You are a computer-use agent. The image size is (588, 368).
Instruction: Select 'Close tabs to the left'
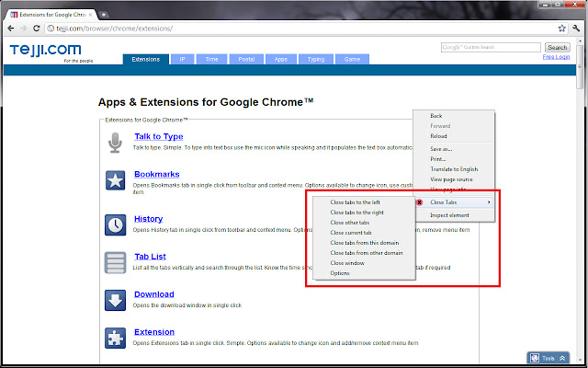tap(356, 201)
